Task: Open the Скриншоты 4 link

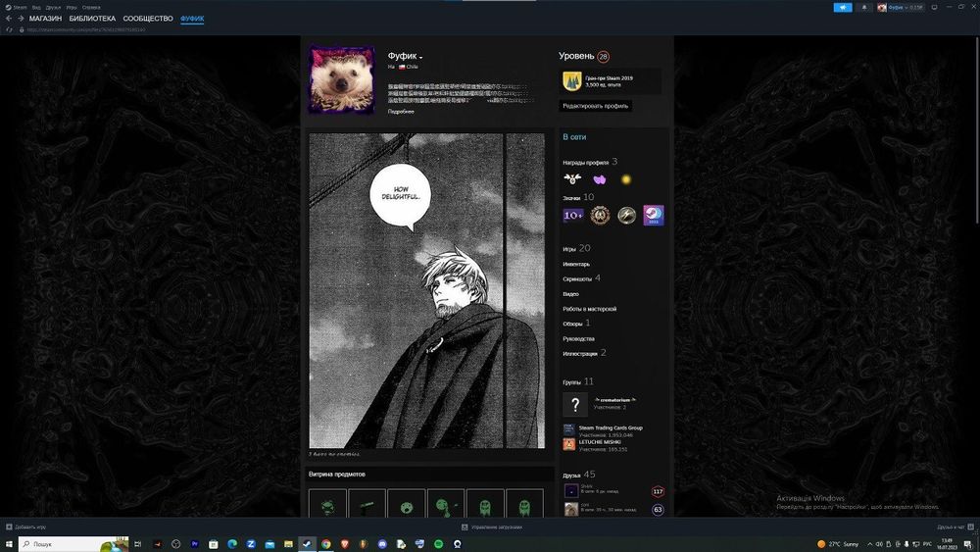Action: [x=581, y=278]
